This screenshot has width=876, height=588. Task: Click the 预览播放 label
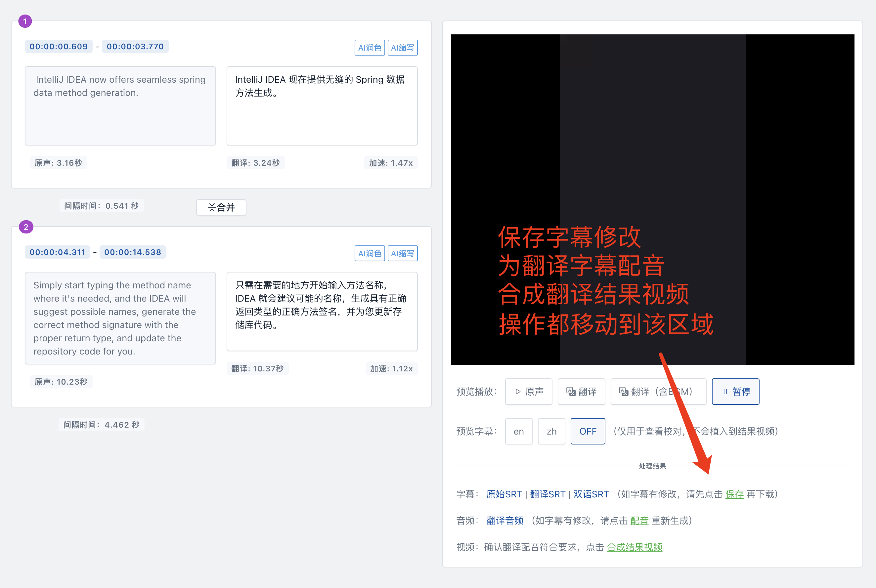[x=476, y=392]
